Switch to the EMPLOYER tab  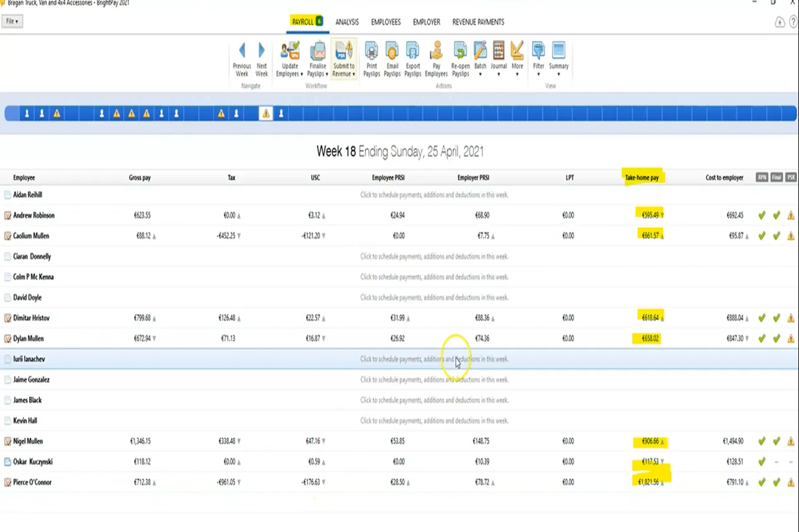tap(426, 22)
